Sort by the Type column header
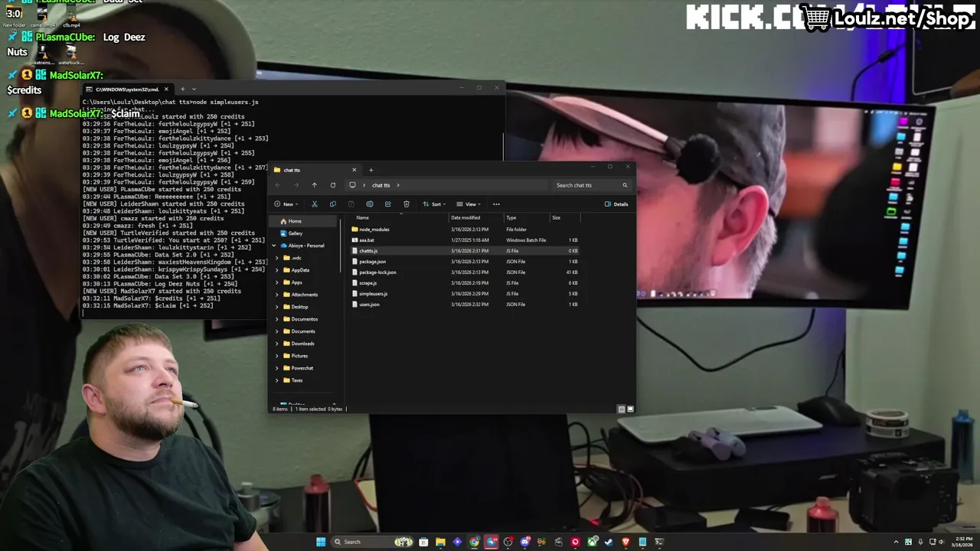980x551 pixels. (511, 218)
